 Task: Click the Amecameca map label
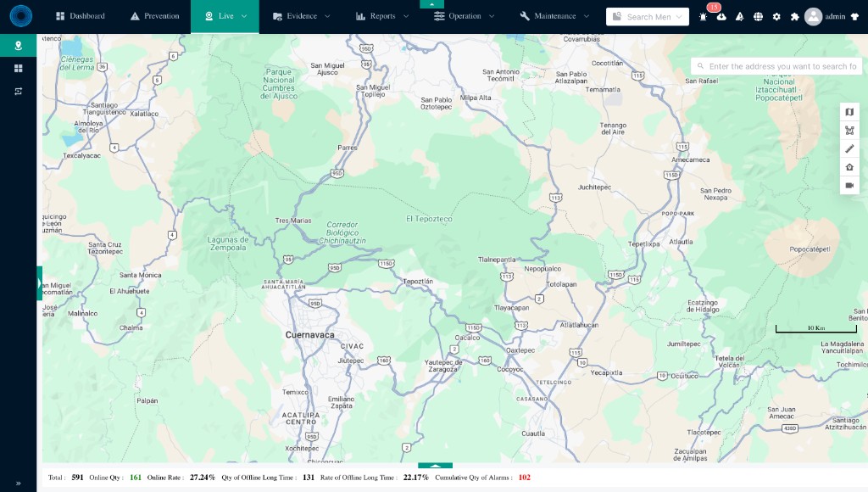[690, 159]
